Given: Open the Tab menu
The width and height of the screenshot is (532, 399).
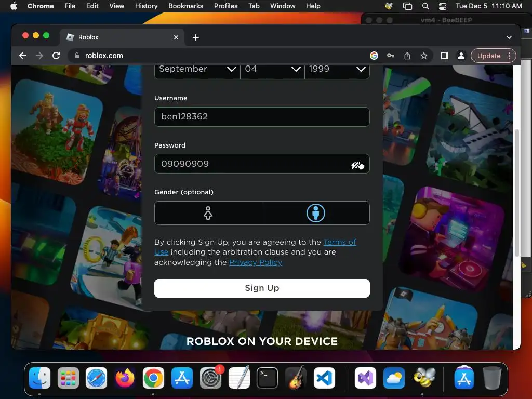Looking at the screenshot, I should (254, 6).
